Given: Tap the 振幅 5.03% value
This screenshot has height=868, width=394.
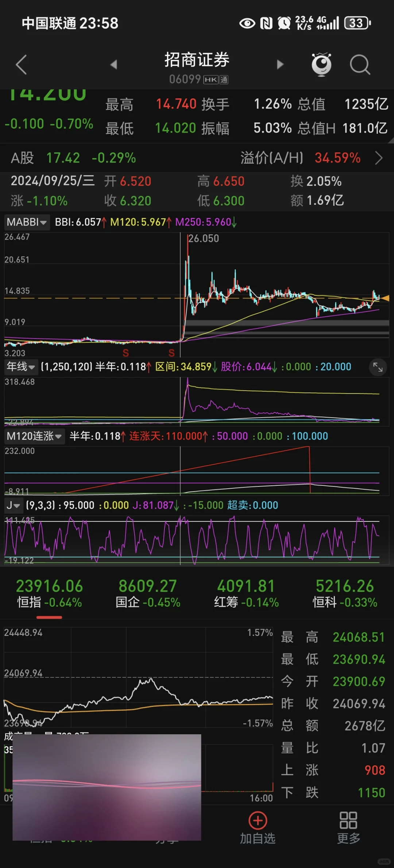Looking at the screenshot, I should coord(273,128).
